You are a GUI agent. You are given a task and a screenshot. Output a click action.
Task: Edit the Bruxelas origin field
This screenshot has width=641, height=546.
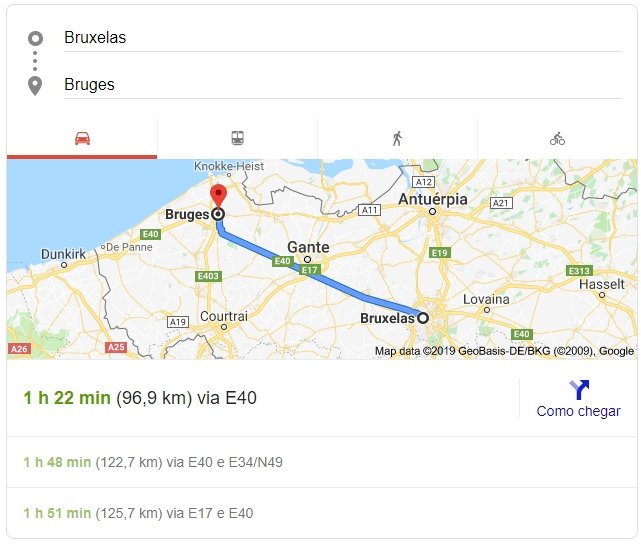pos(340,38)
